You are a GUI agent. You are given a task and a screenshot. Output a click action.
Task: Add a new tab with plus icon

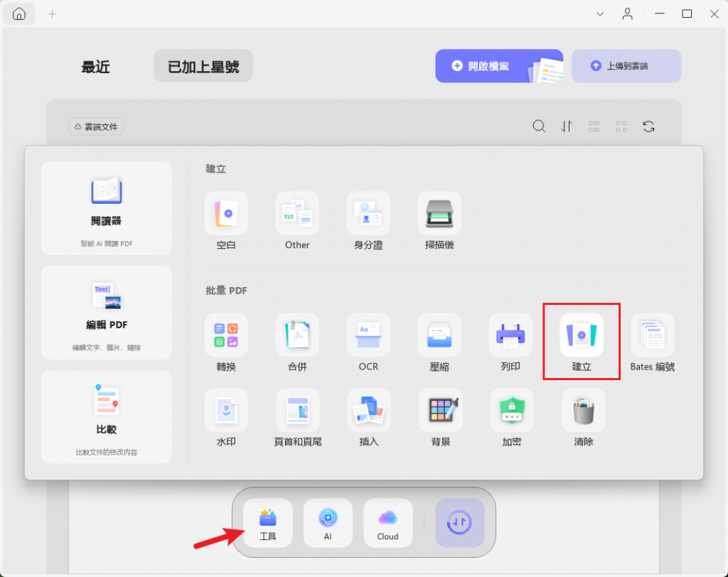pyautogui.click(x=53, y=14)
